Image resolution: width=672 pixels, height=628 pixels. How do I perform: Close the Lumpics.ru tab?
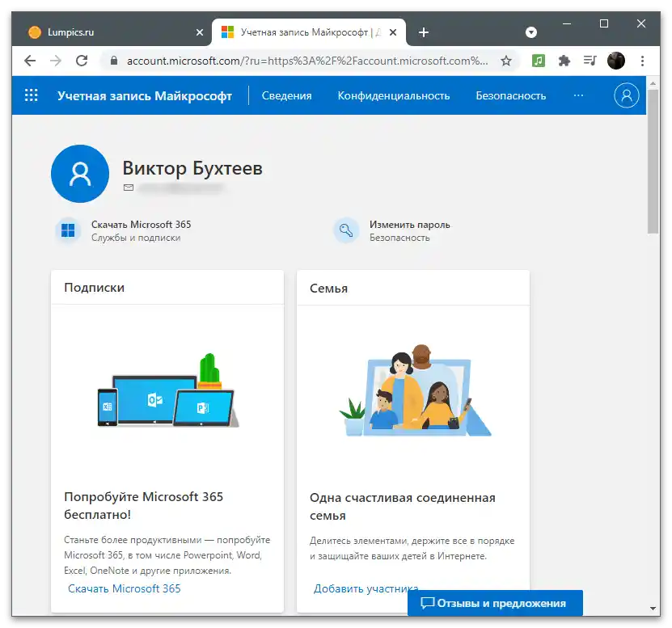pos(199,32)
